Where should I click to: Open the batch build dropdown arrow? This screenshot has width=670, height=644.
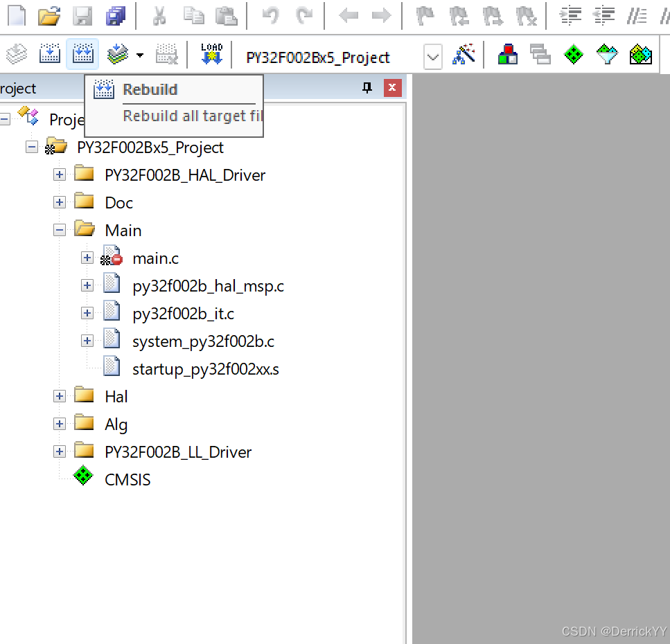pos(140,55)
